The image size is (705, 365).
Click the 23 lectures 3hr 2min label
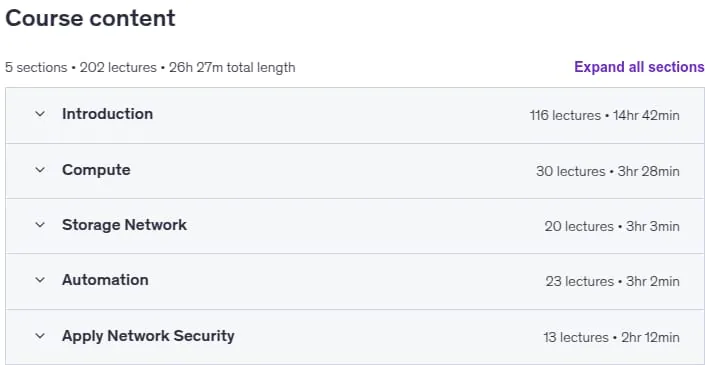point(612,281)
